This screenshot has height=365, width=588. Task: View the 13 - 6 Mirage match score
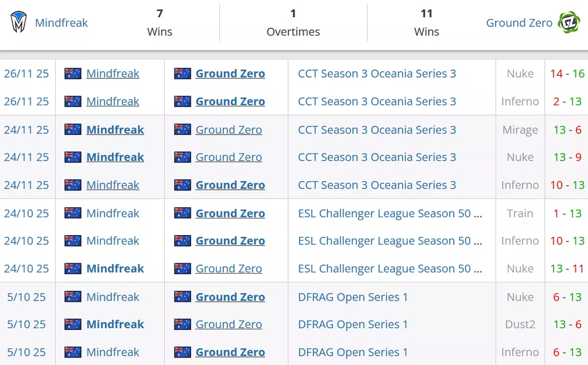[x=567, y=130]
